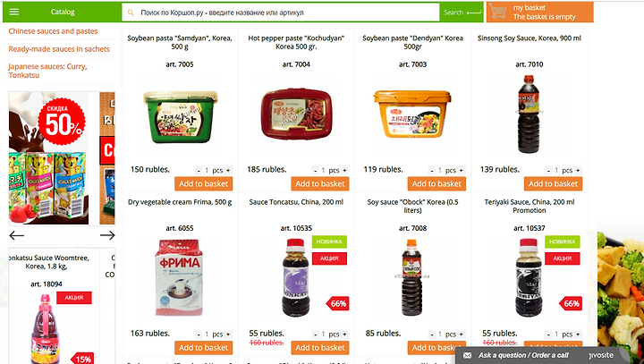The height and width of the screenshot is (364, 644).
Task: Increase quantity of Sinsong Soy Sauce
Action: click(578, 170)
